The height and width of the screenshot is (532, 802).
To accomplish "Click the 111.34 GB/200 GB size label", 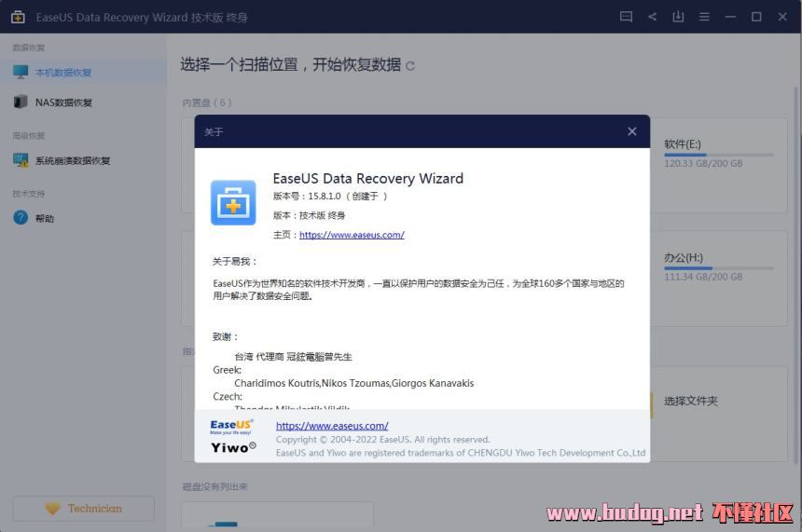I will [703, 277].
